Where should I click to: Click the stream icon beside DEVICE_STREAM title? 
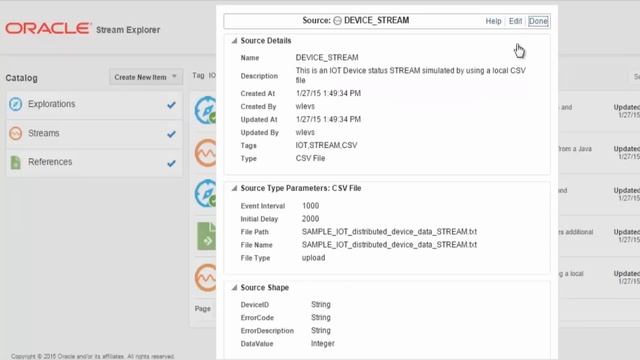click(x=337, y=21)
